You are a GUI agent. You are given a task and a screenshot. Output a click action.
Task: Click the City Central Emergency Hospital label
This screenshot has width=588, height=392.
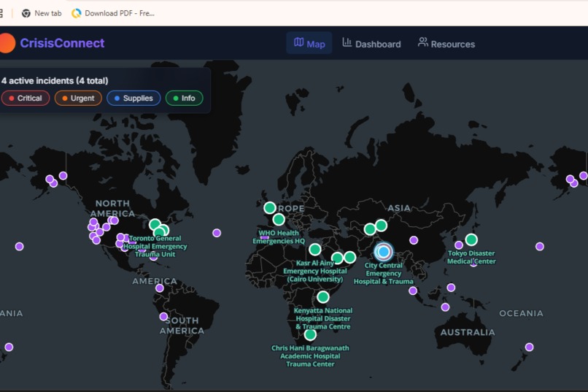pos(383,273)
